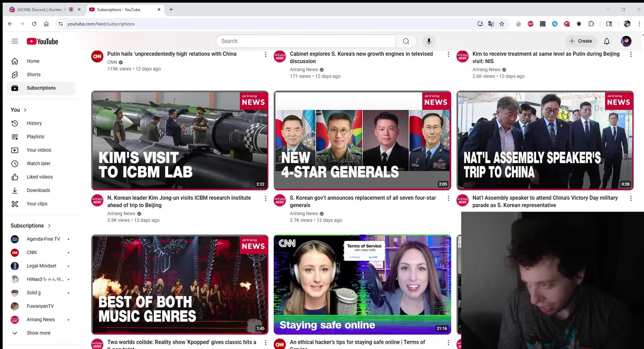Open Your videos in the sidebar
The image size is (644, 349).
click(x=42, y=150)
